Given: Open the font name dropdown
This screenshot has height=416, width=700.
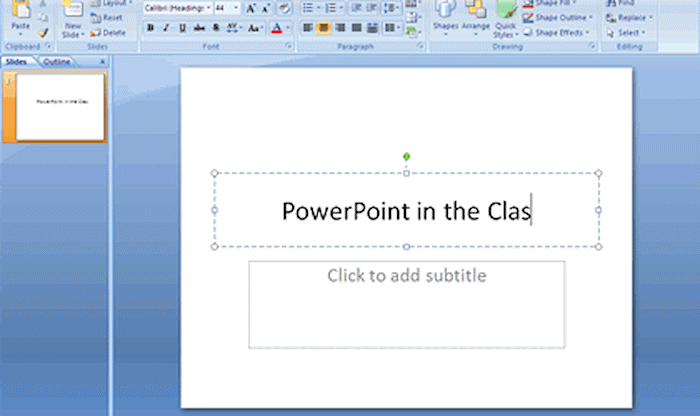Looking at the screenshot, I should pyautogui.click(x=208, y=8).
